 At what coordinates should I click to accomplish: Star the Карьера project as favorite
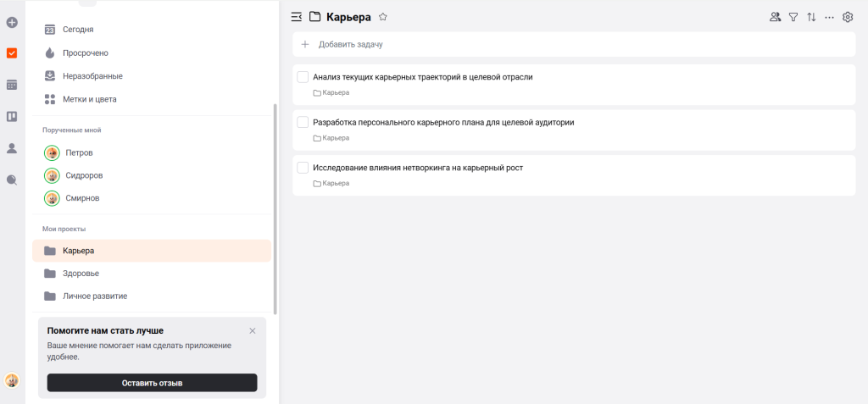pyautogui.click(x=383, y=16)
